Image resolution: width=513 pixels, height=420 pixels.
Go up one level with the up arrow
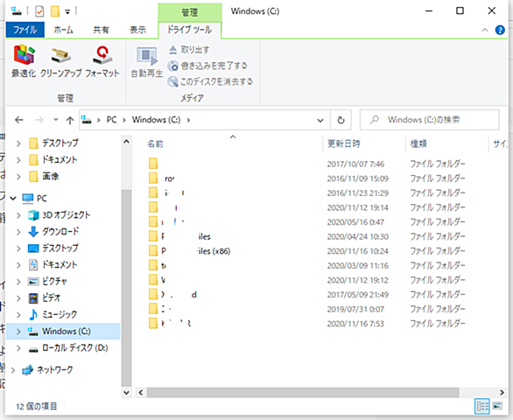[70, 120]
